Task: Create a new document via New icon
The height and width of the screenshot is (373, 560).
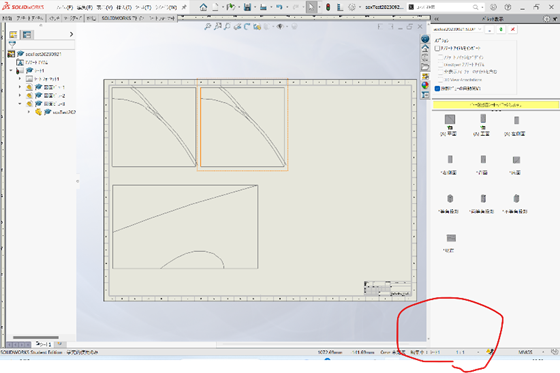Action: 215,7
